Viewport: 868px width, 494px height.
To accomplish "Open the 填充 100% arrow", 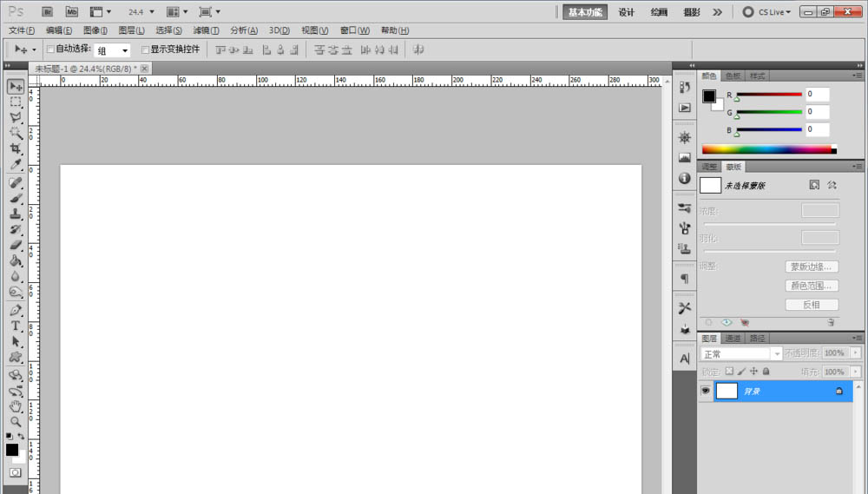I will pyautogui.click(x=856, y=372).
